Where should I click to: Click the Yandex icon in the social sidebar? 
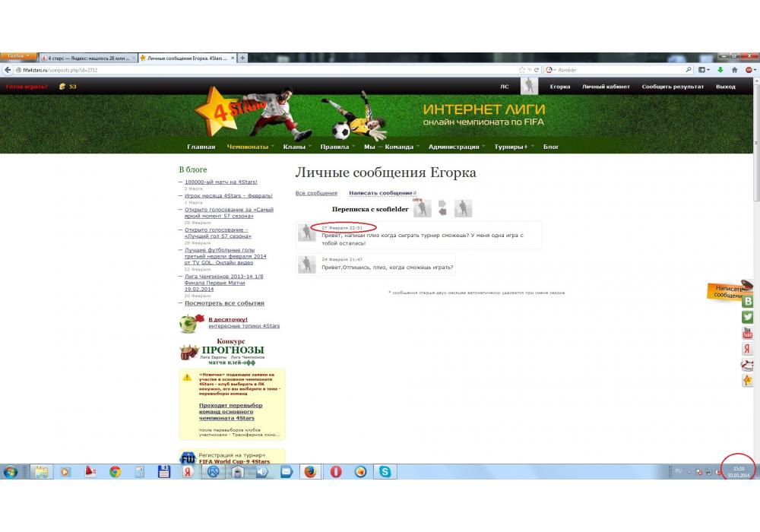748,350
